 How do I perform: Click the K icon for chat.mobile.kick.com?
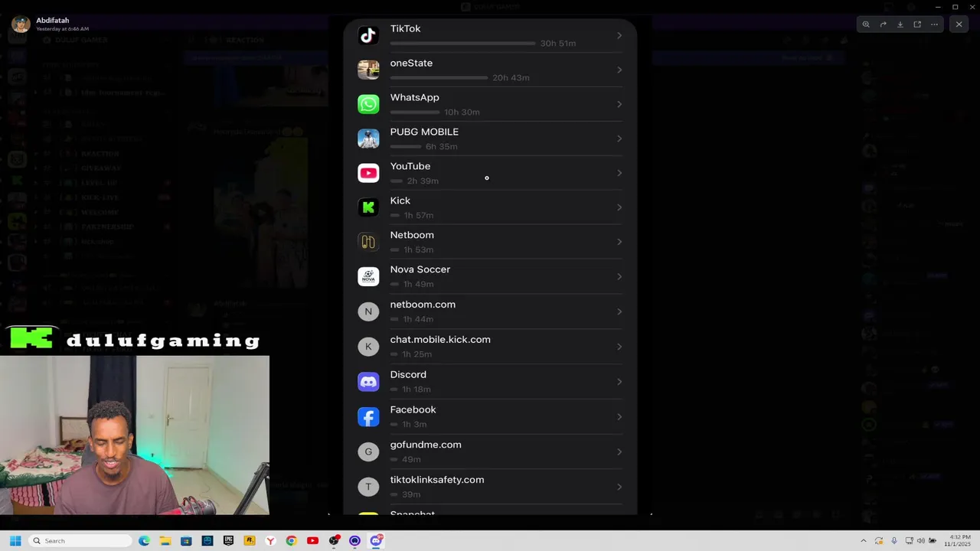tap(368, 347)
